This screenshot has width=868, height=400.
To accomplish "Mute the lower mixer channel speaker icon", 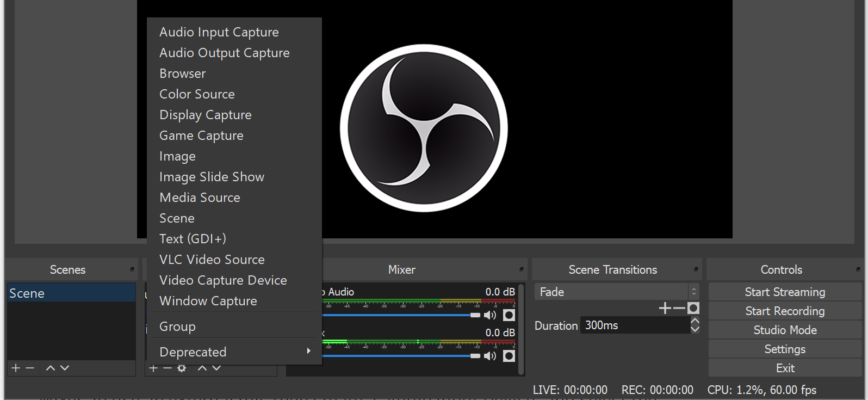I will tap(490, 356).
